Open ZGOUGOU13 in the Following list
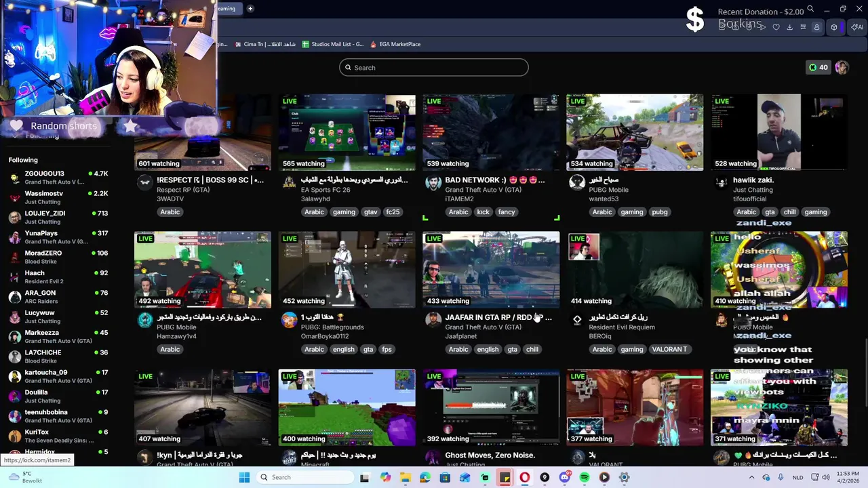 tap(58, 178)
